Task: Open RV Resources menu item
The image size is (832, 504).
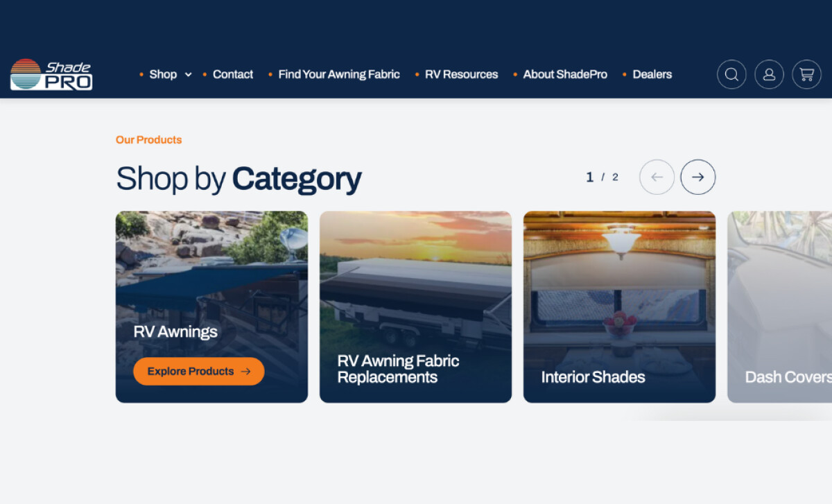Action: point(461,74)
